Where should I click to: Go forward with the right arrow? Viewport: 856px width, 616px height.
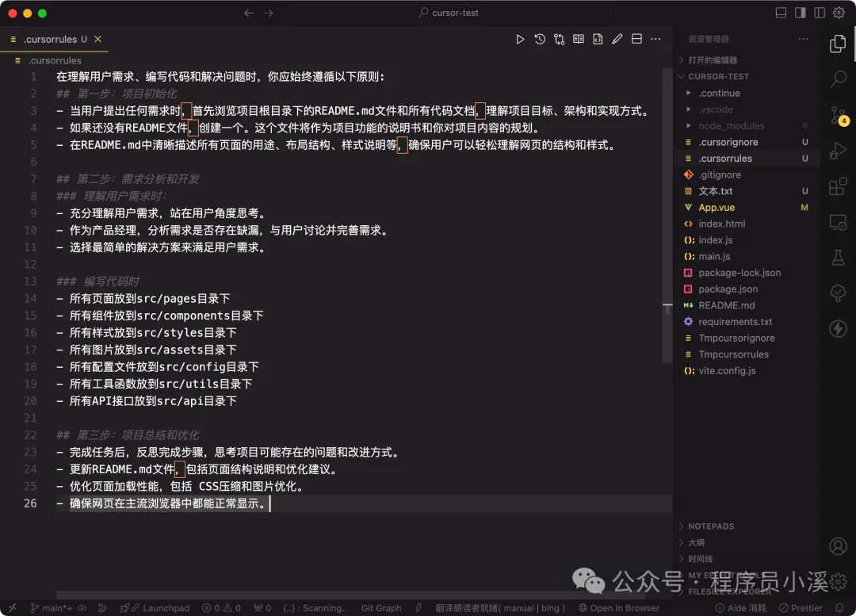(268, 13)
